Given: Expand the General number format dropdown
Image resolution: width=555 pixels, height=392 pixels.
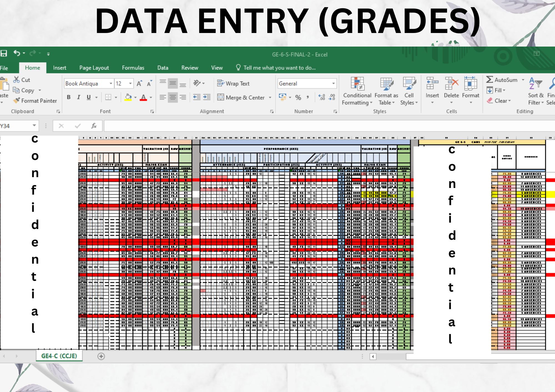Looking at the screenshot, I should (333, 83).
